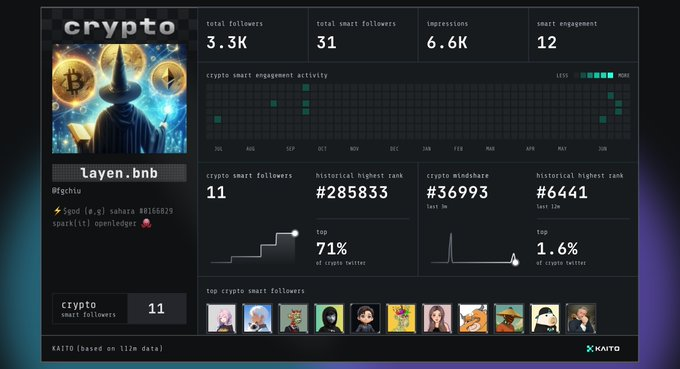Image resolution: width=680 pixels, height=369 pixels.
Task: Click the pink-haired anime girl follower avatar
Action: click(x=222, y=318)
